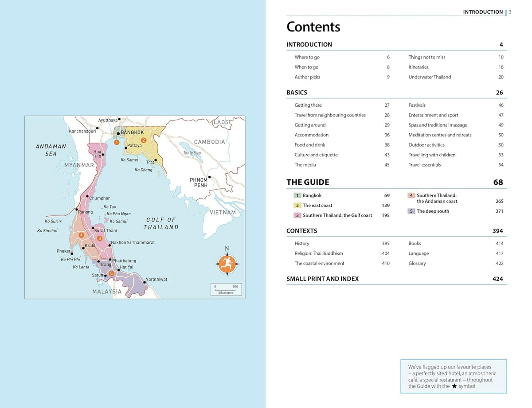This screenshot has width=532, height=408.
Task: Click the GULF OF THAILAND label
Action: tap(161, 223)
